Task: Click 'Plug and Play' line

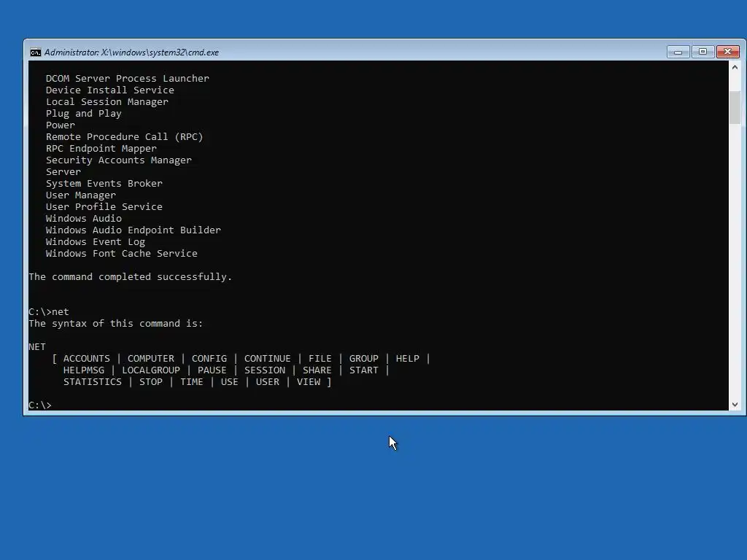Action: click(x=83, y=113)
